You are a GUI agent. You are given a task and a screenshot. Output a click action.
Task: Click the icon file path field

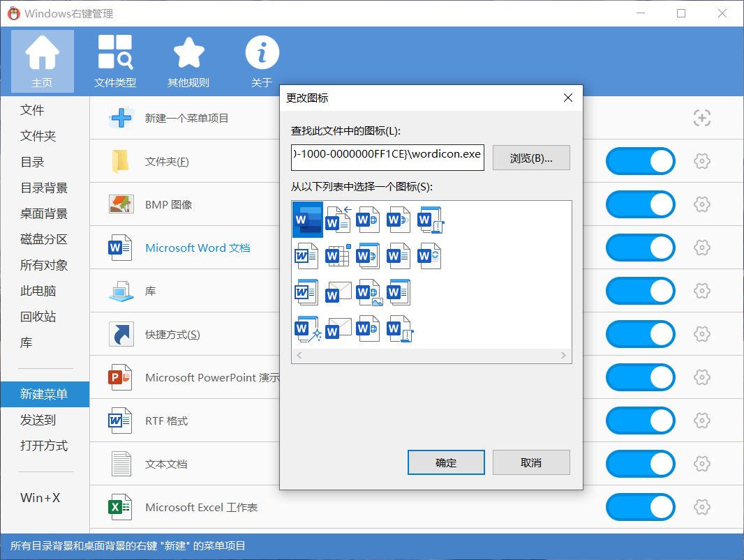pos(387,154)
